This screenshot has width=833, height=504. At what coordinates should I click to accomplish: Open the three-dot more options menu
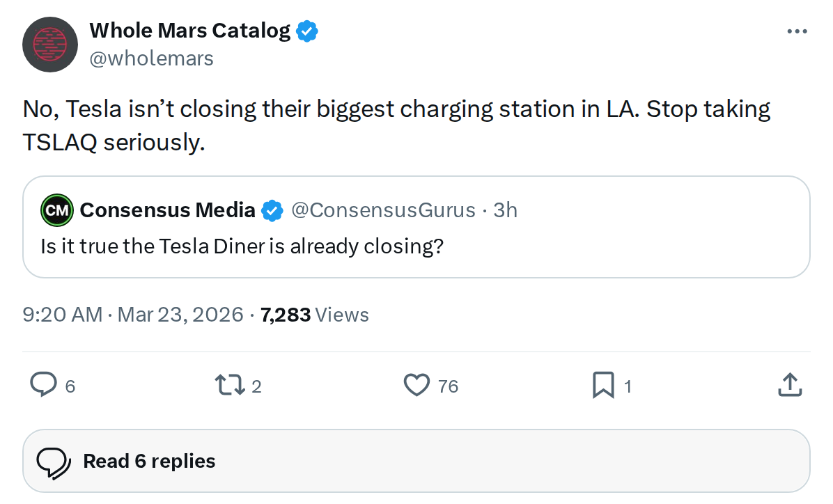(797, 31)
